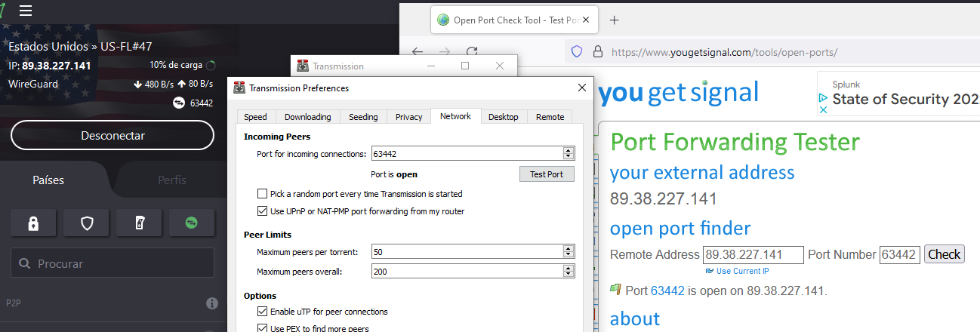This screenshot has width=980, height=332.
Task: Open the NetShield shield icon button
Action: tap(88, 223)
